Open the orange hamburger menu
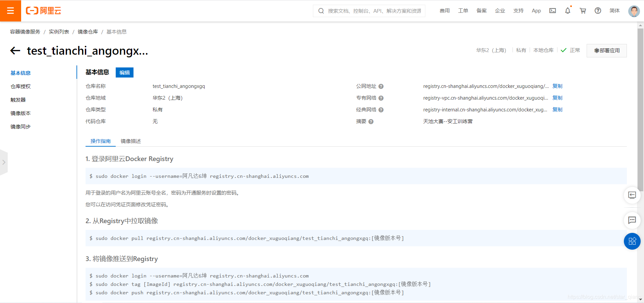The image size is (644, 303). (x=10, y=11)
